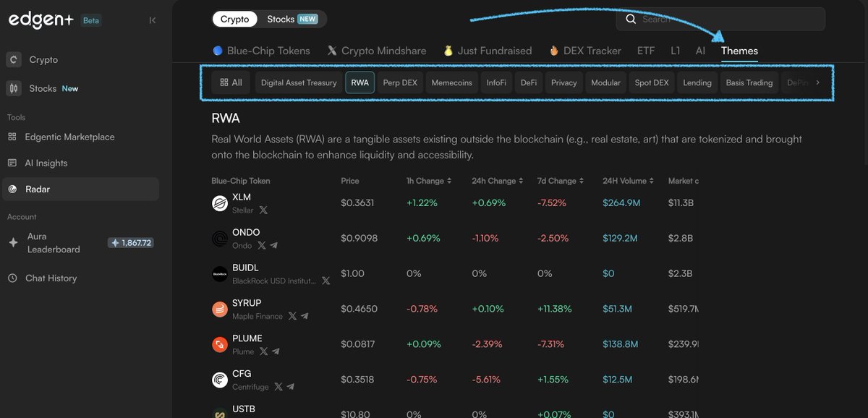This screenshot has width=868, height=418.
Task: Click CFG 24h change -5.61%
Action: tap(487, 380)
